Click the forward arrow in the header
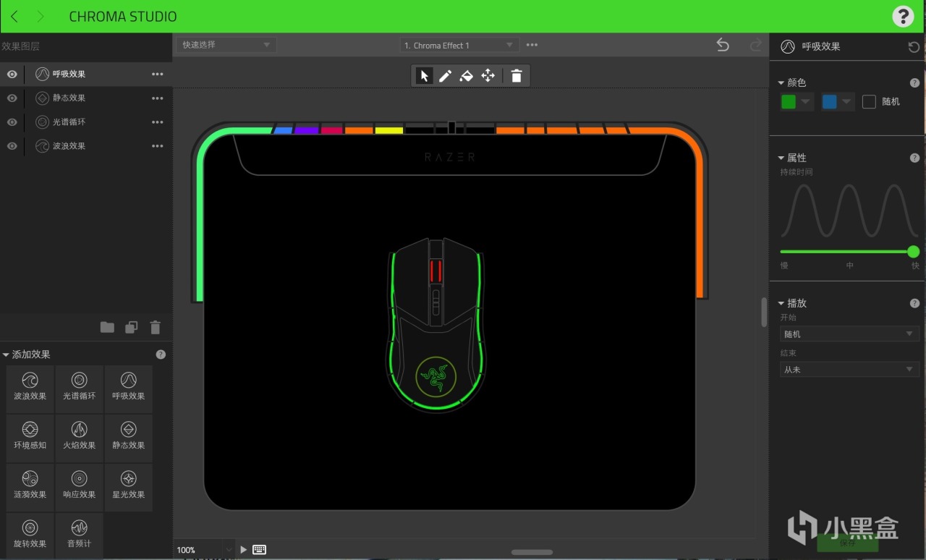The image size is (926, 560). coord(40,17)
